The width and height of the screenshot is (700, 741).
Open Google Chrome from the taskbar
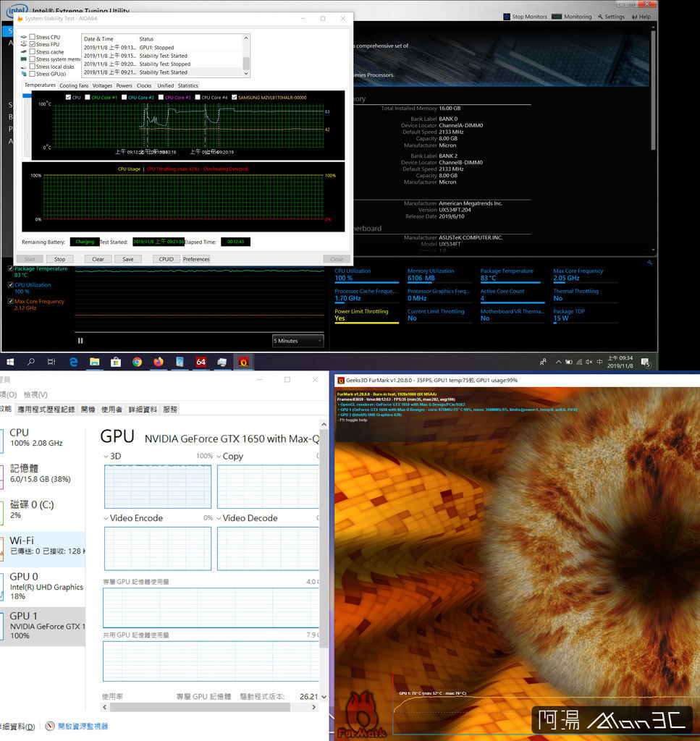(137, 362)
